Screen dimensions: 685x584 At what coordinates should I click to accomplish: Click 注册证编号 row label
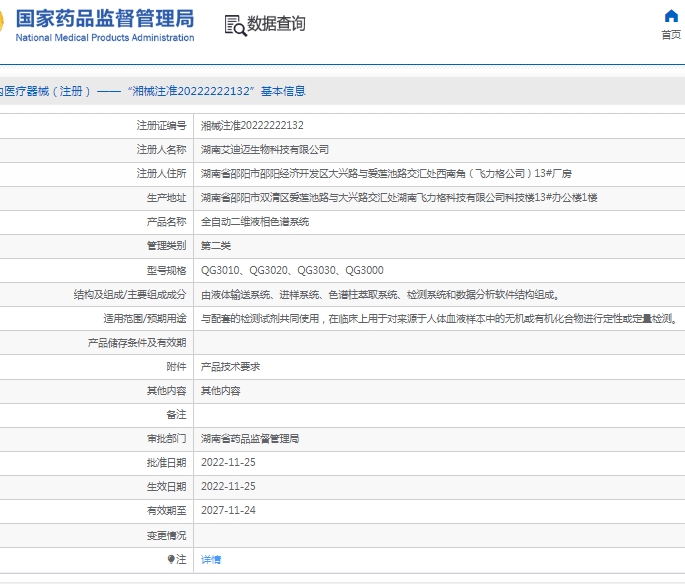point(161,126)
